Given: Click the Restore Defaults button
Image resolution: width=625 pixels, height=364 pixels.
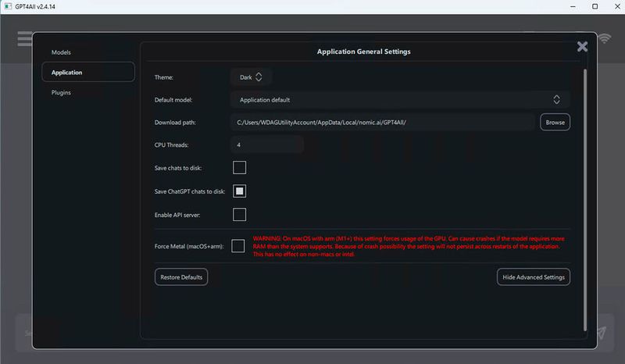Looking at the screenshot, I should (181, 277).
